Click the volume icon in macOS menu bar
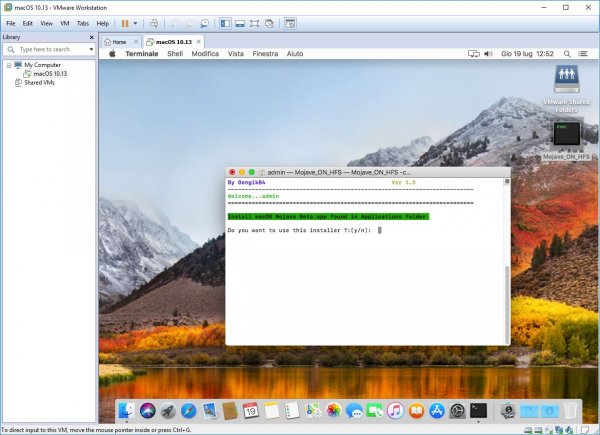Screen dimensions: 600x435 pos(488,54)
